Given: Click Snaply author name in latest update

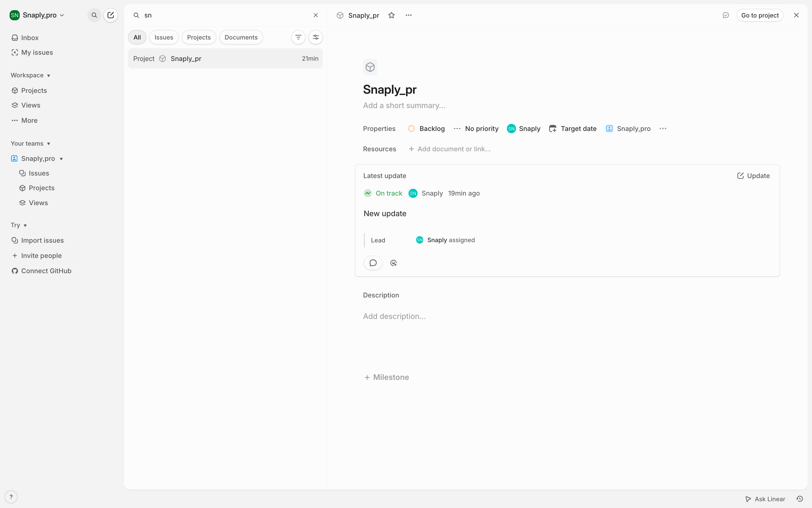Looking at the screenshot, I should pos(432,193).
